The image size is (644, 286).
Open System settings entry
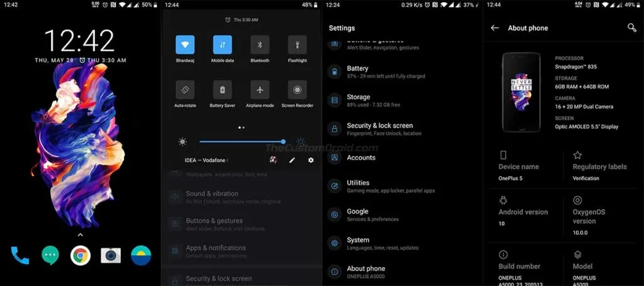[x=402, y=243]
